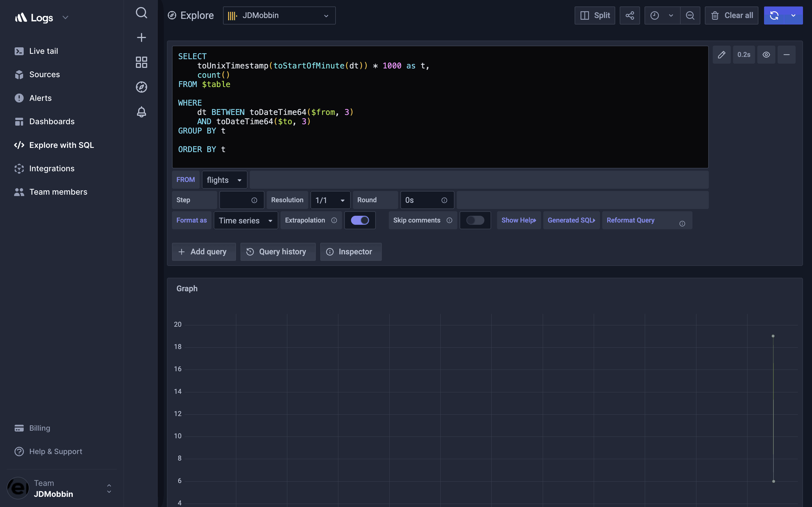Click the share query icon
The image size is (812, 507).
coord(630,15)
